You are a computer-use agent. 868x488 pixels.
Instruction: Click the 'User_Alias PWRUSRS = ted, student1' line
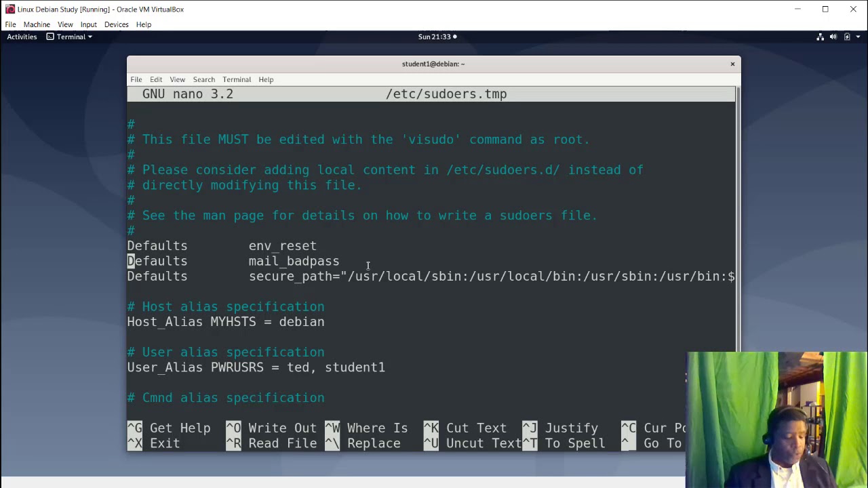[x=256, y=367]
